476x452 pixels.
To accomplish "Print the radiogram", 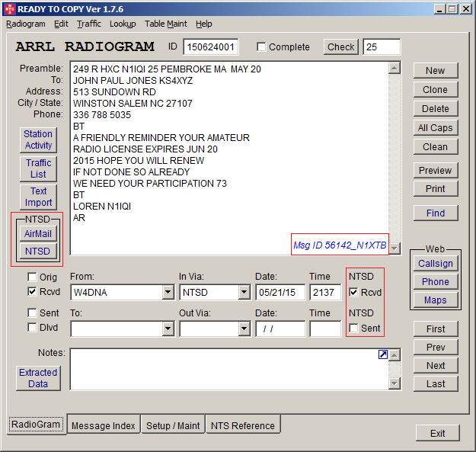I will click(x=436, y=188).
